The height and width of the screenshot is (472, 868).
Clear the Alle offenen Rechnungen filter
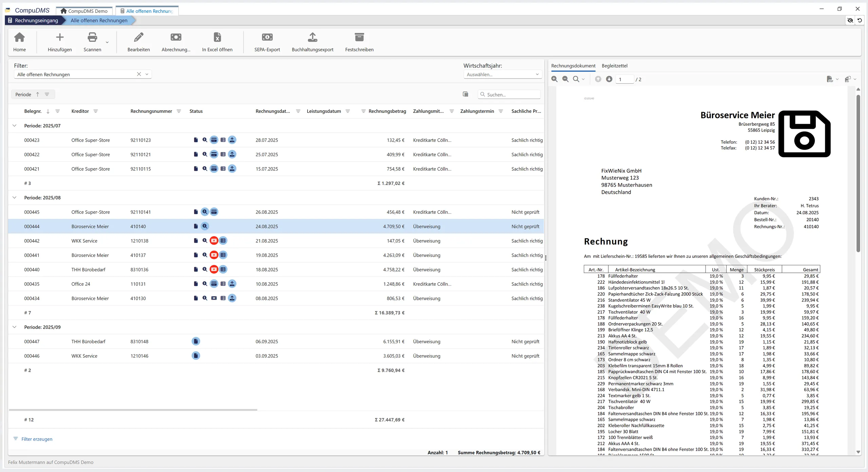(x=139, y=74)
